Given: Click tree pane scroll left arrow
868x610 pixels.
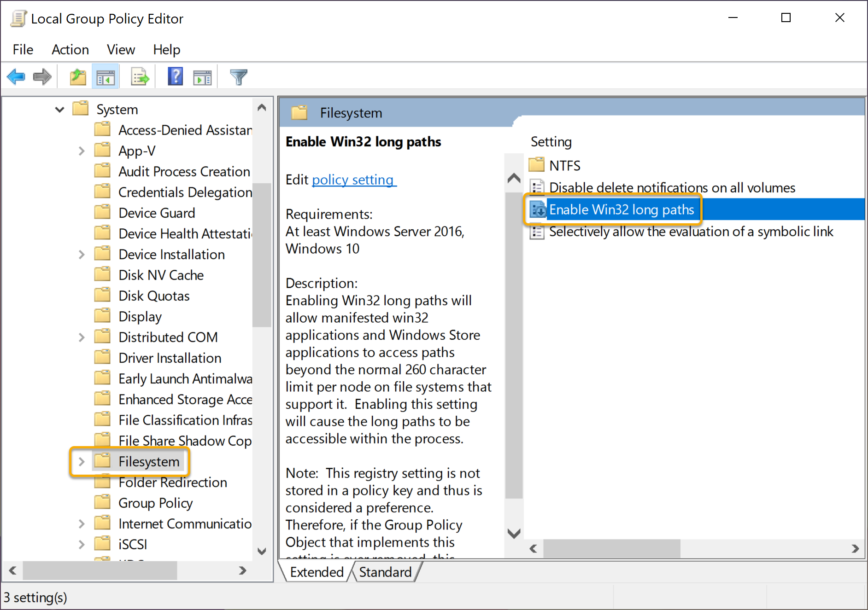Looking at the screenshot, I should point(13,571).
